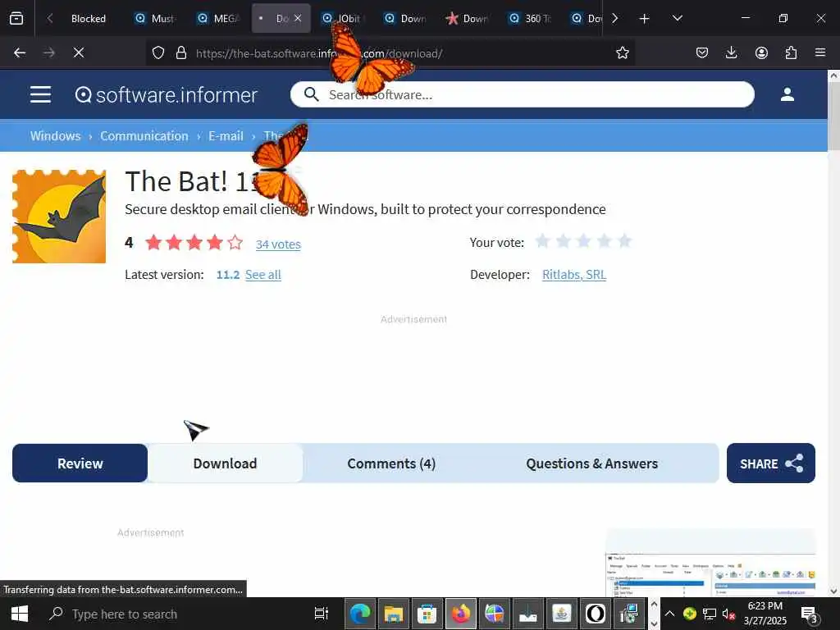Viewport: 840px width, 630px height.
Task: Open the Firefox downloads panel
Action: click(x=731, y=52)
